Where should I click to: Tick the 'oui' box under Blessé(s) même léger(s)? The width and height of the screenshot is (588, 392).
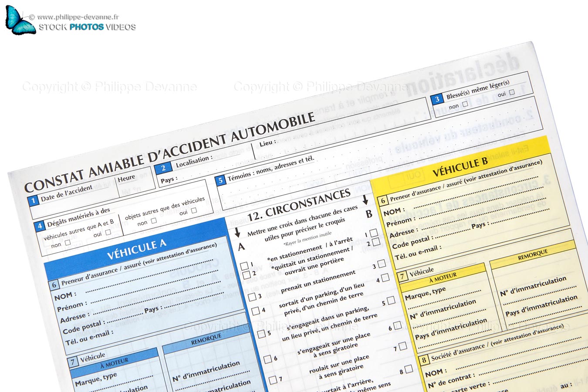point(512,92)
